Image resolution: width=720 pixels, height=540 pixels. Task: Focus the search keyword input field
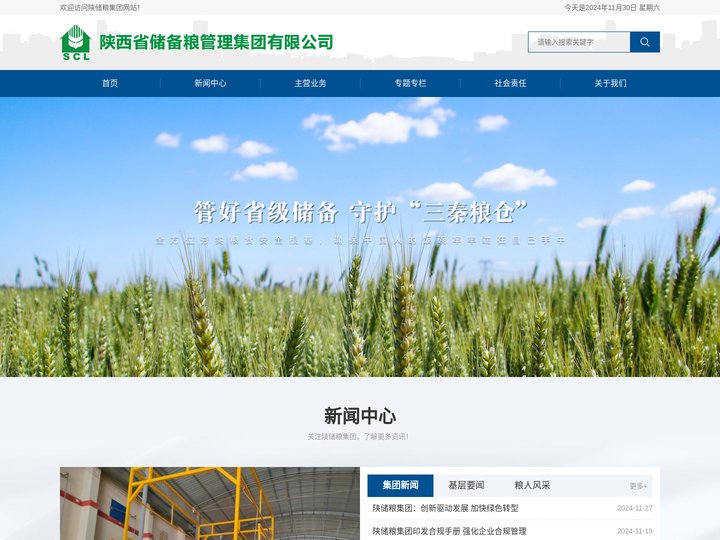tap(579, 42)
